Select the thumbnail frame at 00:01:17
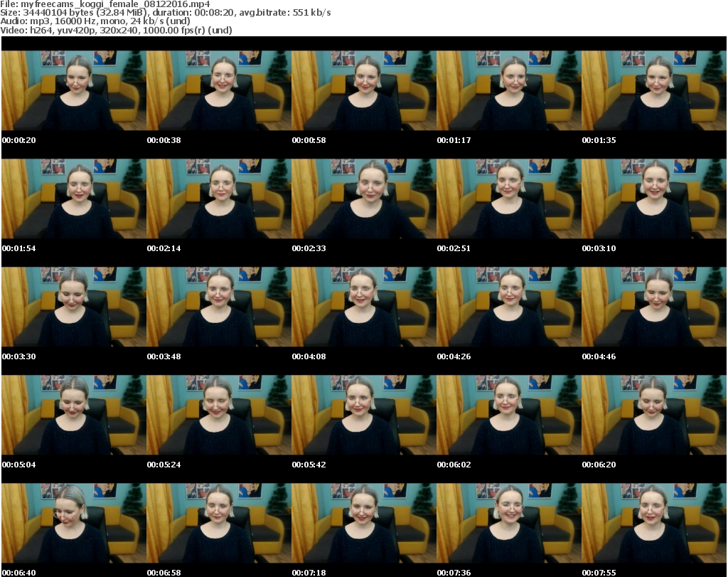Viewport: 728px width, 577px height. 509,90
